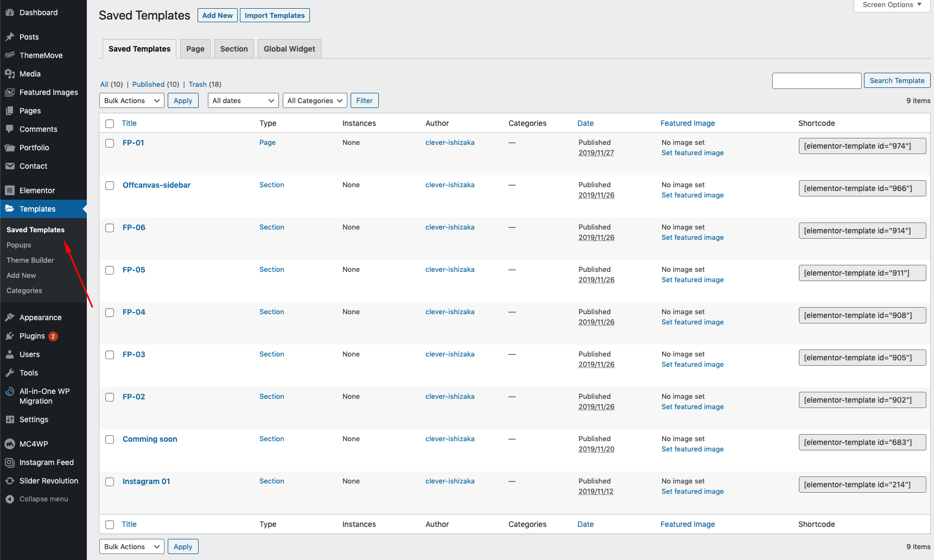
Task: Switch to the Global Widget tab
Action: point(289,49)
